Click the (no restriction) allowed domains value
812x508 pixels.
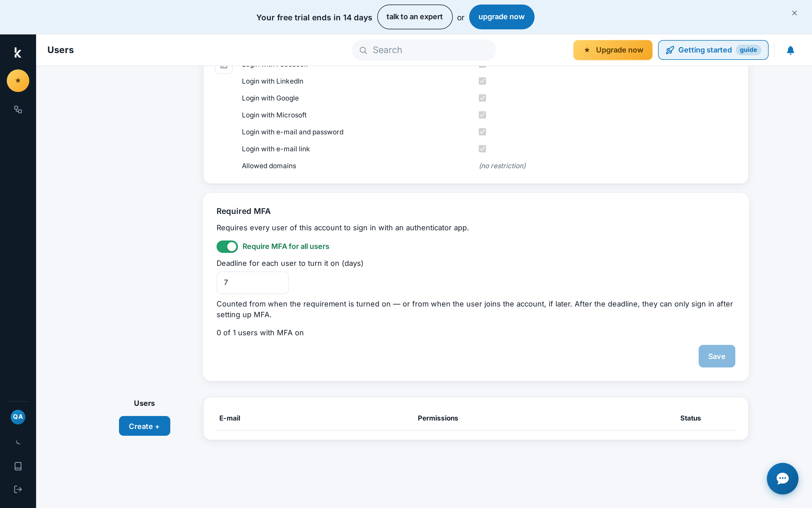tap(502, 166)
